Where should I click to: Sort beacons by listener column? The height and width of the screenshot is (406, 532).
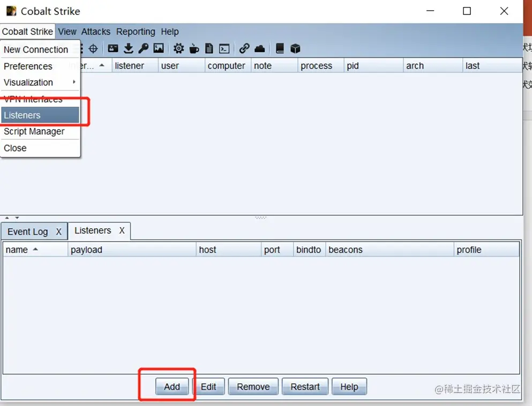coord(135,65)
